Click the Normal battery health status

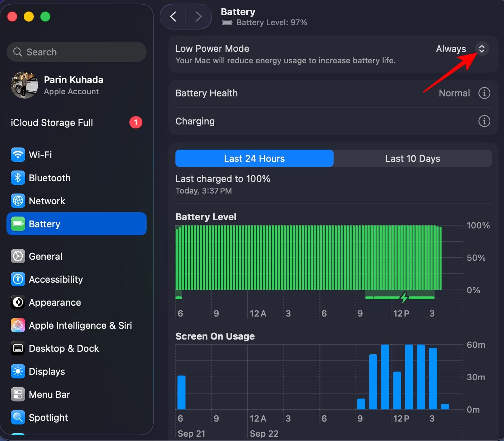pos(454,93)
